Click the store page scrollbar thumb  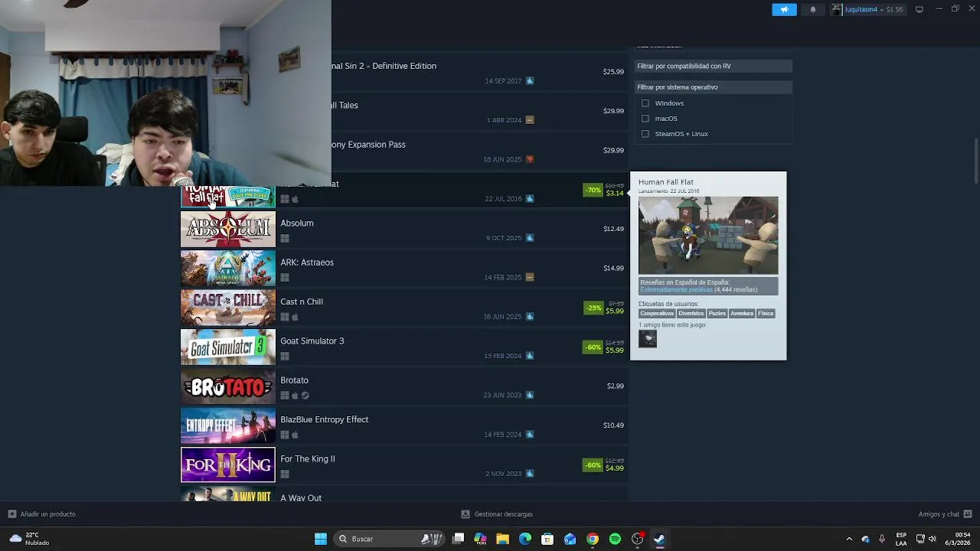[x=975, y=161]
